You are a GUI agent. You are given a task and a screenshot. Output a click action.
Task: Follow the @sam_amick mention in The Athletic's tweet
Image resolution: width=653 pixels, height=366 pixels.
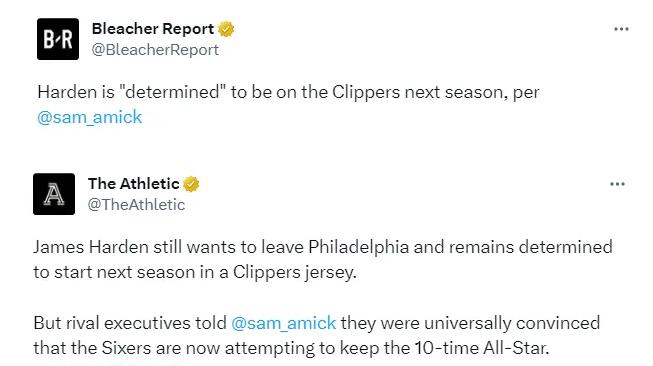click(284, 323)
